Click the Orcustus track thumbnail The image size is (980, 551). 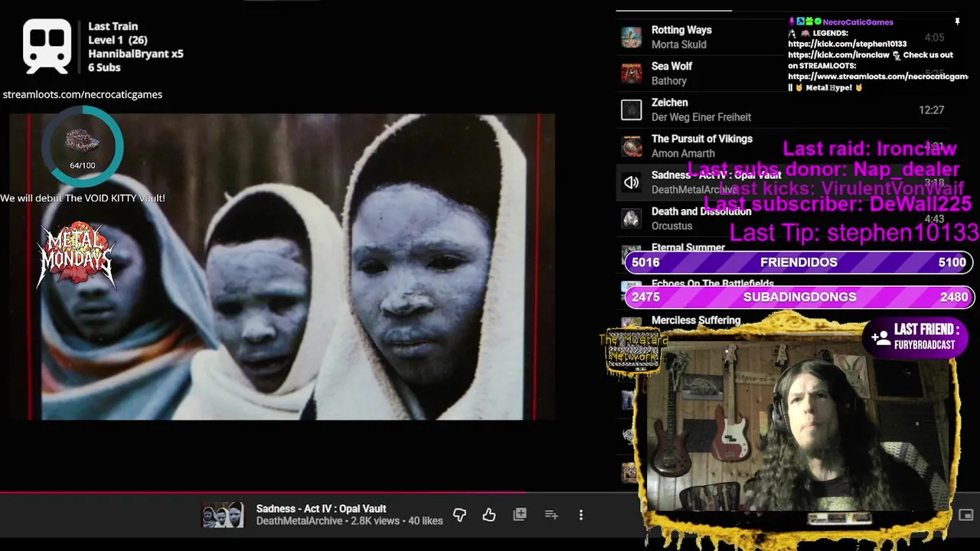(x=631, y=219)
